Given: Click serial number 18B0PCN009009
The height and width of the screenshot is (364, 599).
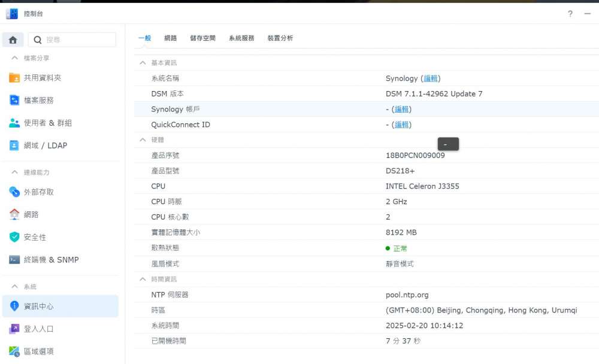Looking at the screenshot, I should (x=415, y=156).
